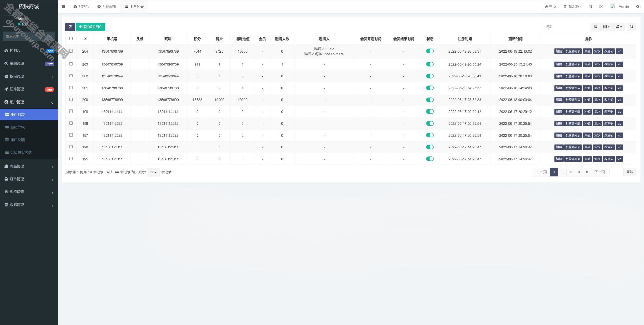Viewport: 644px width, 325px height.
Task: Click the refresh table icon button
Action: pos(70,27)
